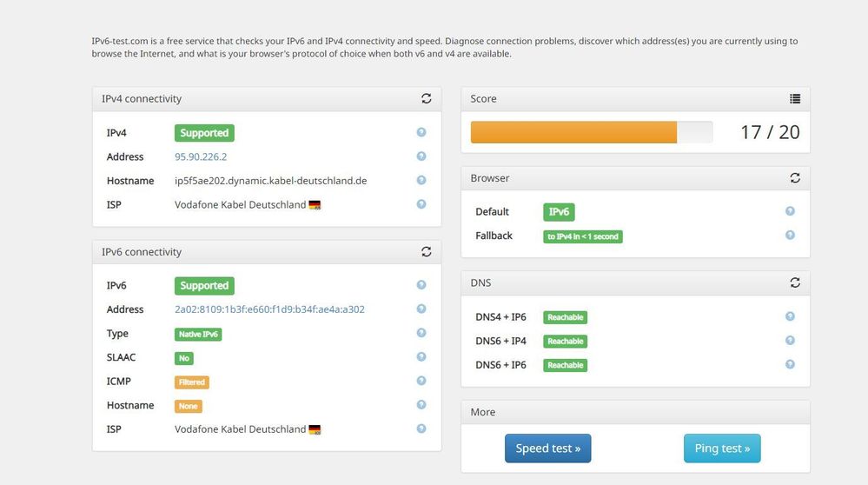Click the IPv6 address link
The width and height of the screenshot is (868, 485).
coord(269,309)
